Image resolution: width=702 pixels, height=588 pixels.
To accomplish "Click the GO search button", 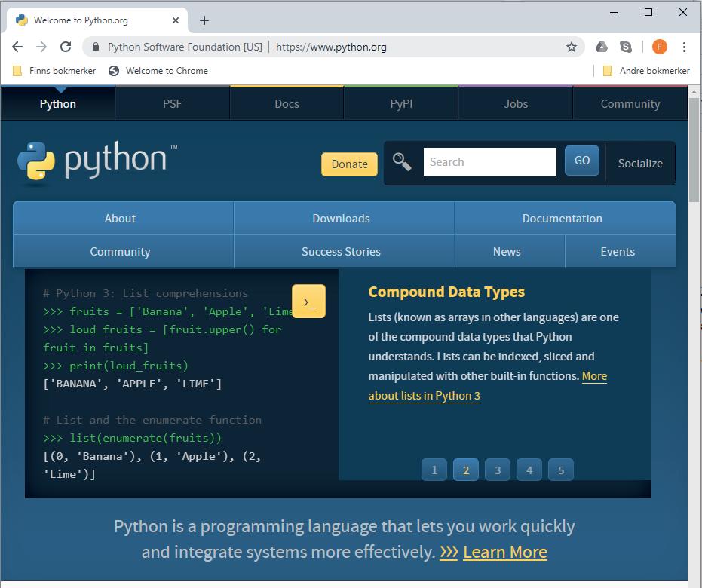I will [x=581, y=161].
